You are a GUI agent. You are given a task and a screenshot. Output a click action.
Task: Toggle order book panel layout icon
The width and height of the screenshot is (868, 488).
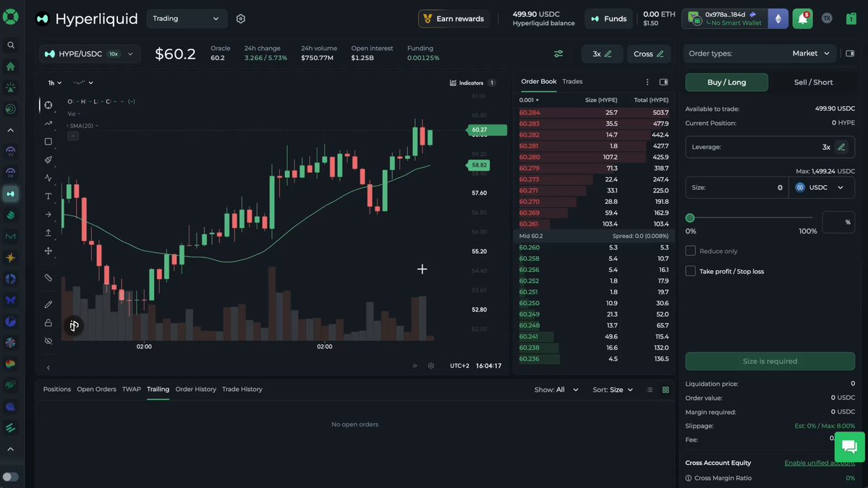664,82
